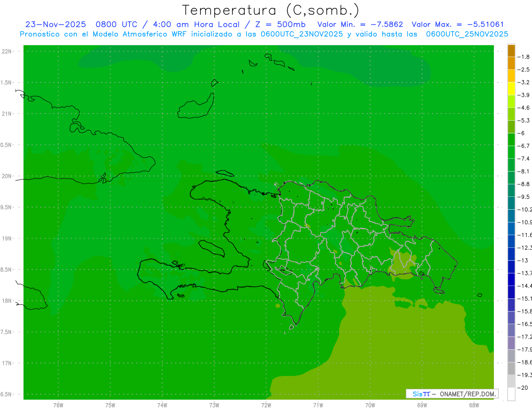Viewport: 532px width, 411px height.
Task: Select the "Z = 500mb" level label
Action: (280, 24)
